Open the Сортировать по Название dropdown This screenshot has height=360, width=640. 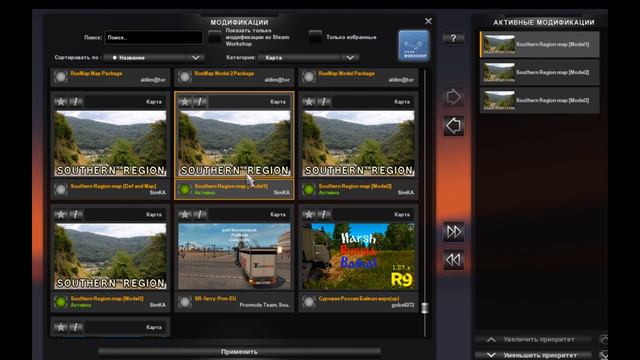click(x=154, y=58)
